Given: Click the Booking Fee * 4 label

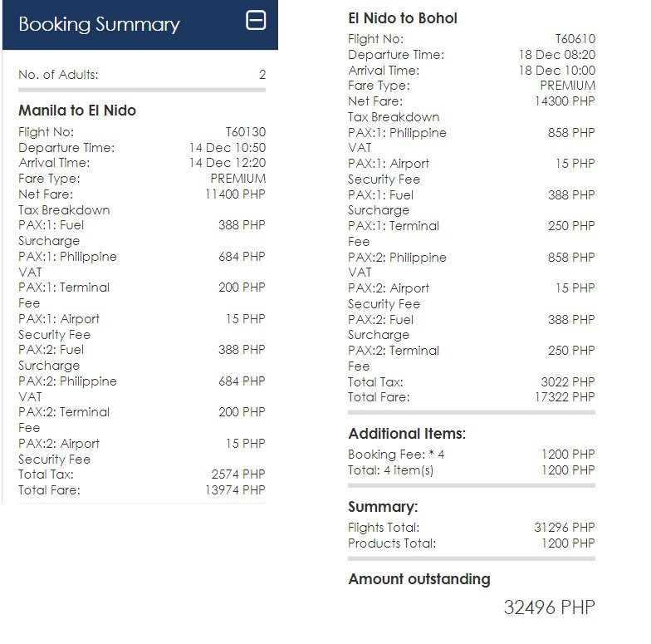Looking at the screenshot, I should [396, 455].
